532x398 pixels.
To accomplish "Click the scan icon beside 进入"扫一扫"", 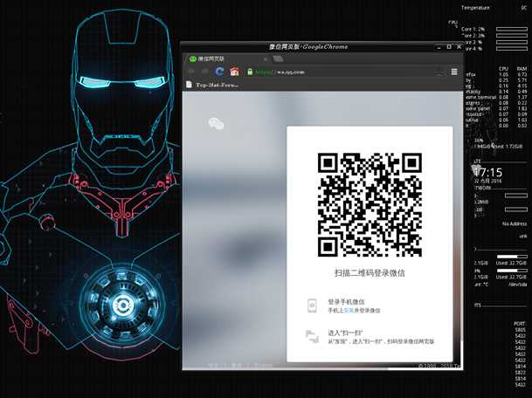I will [312, 337].
